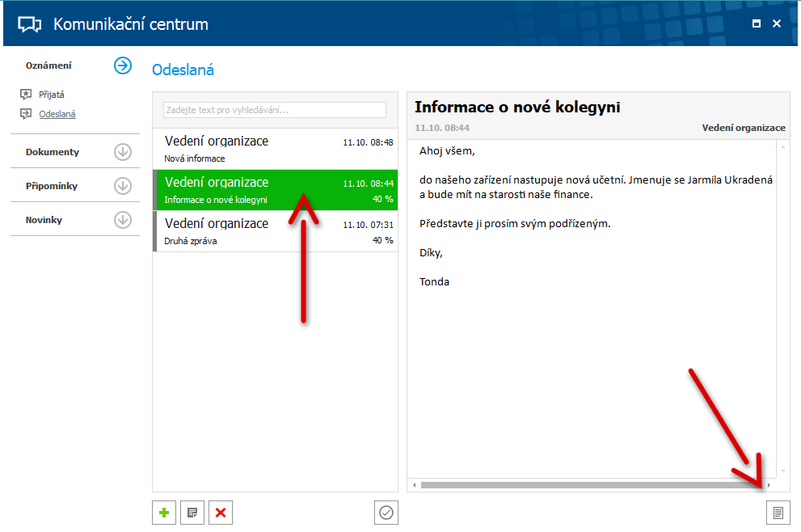The image size is (801, 532).
Task: Click the Odeslaná outbox icon
Action: click(x=26, y=113)
